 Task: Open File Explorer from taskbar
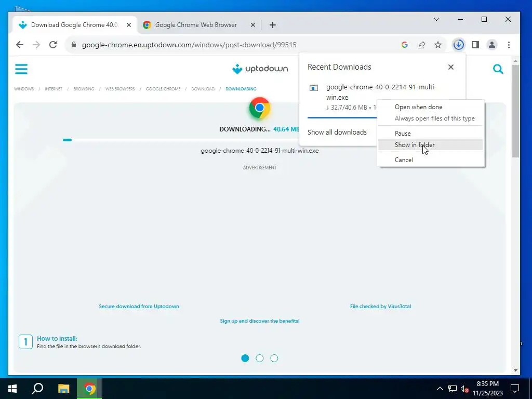(x=63, y=389)
